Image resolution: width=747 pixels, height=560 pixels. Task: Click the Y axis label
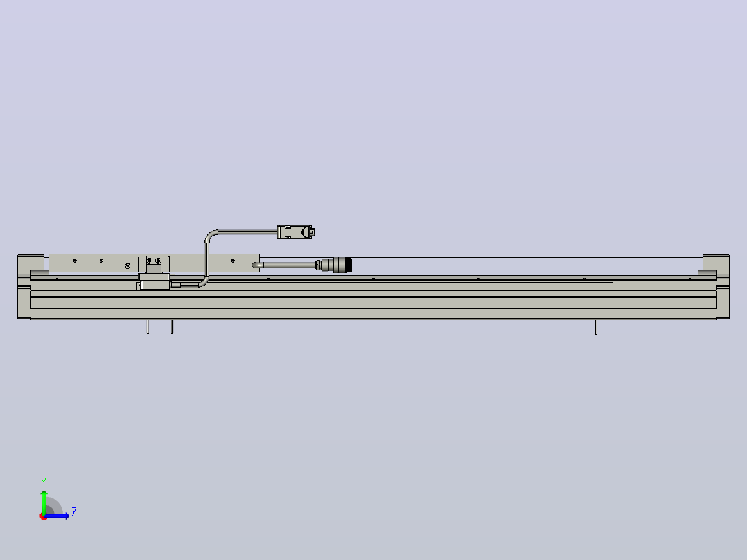click(x=44, y=482)
